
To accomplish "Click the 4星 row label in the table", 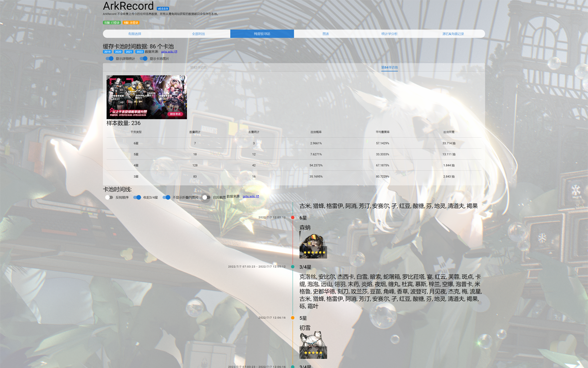I will pos(136,165).
